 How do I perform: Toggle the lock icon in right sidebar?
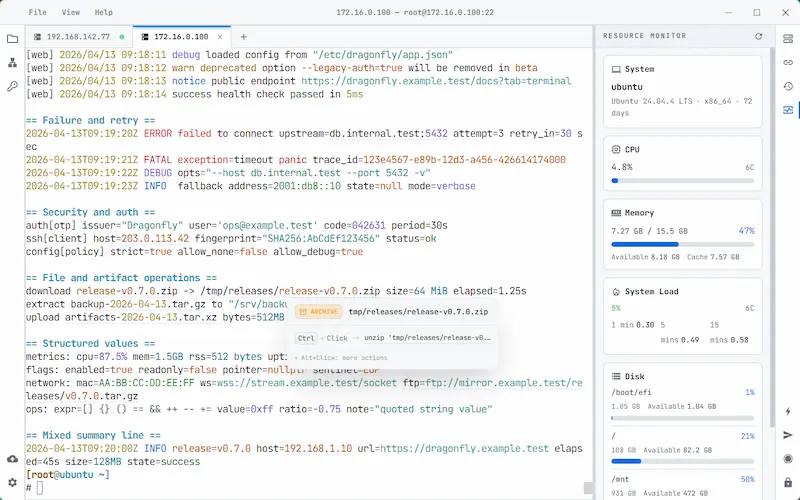788,482
